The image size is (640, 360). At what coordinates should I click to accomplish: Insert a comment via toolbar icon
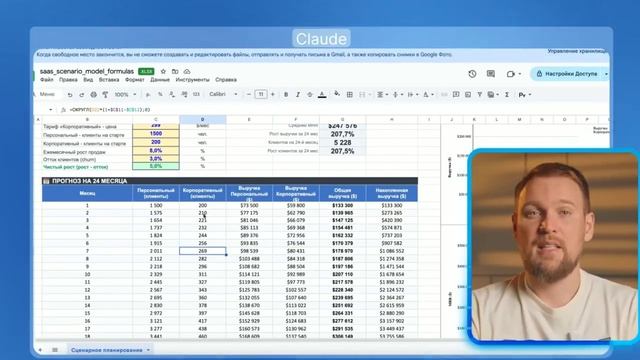point(456,95)
